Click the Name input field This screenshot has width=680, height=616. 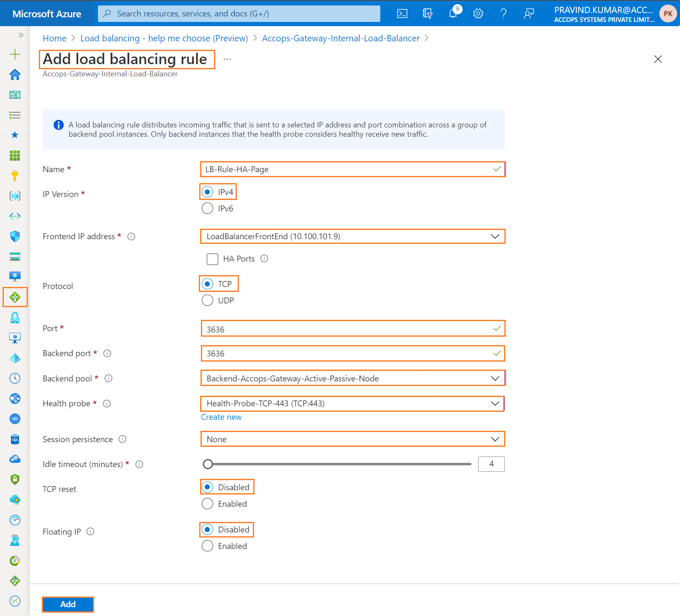tap(352, 169)
